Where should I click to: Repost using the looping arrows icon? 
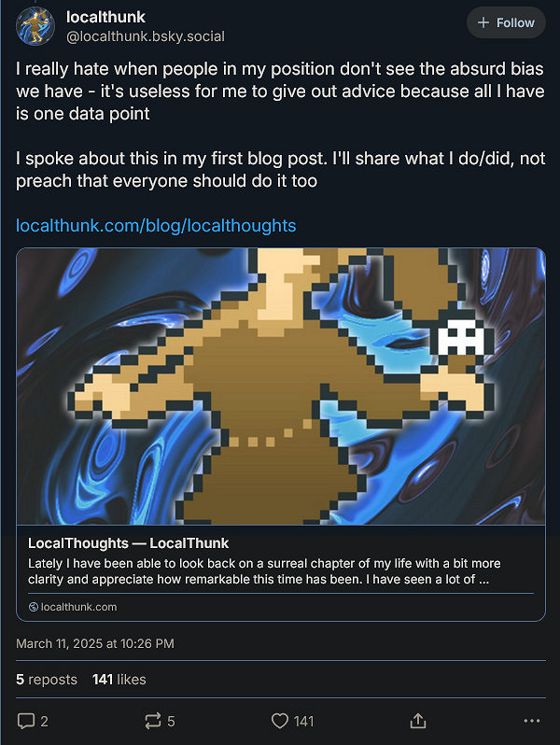152,721
